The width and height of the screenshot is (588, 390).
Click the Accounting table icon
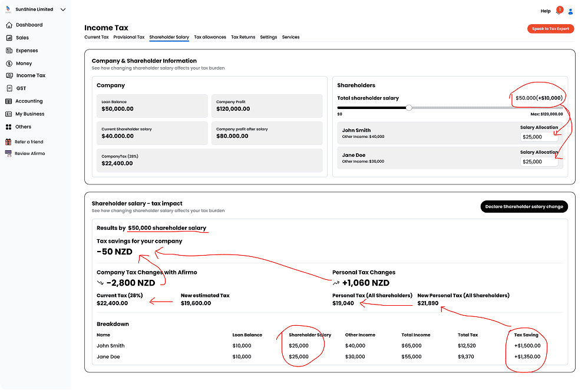coord(9,101)
